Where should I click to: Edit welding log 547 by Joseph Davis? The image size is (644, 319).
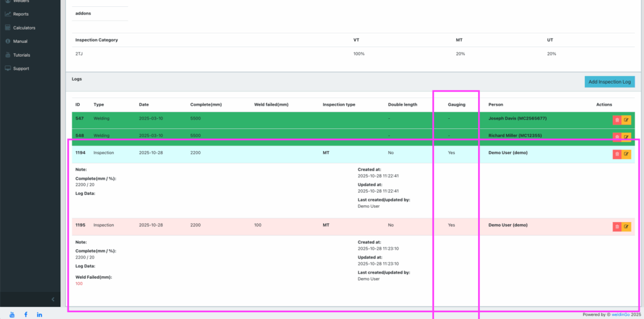click(x=626, y=120)
